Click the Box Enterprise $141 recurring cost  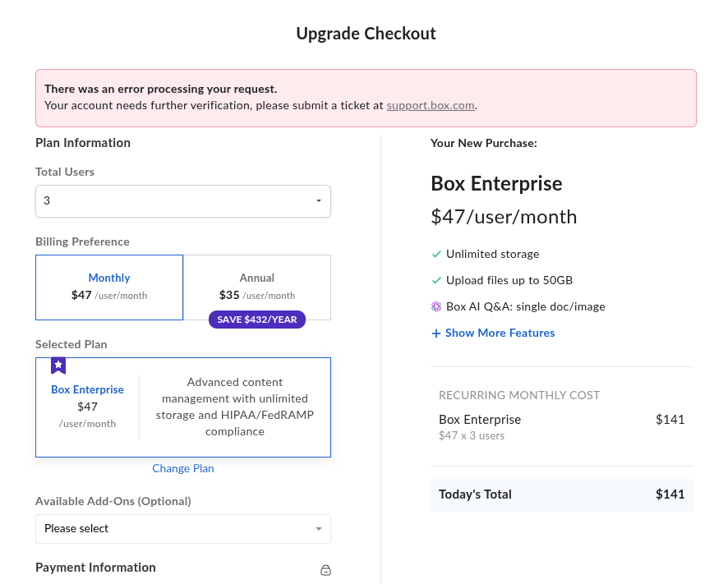click(x=670, y=420)
